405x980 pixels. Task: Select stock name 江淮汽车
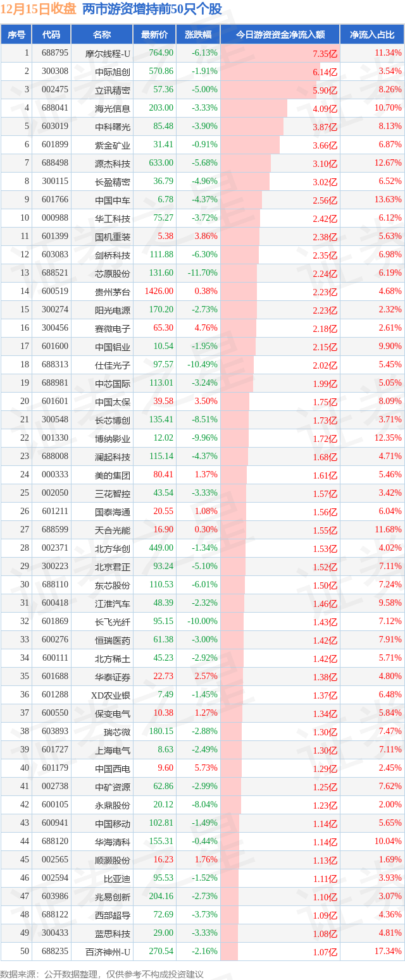point(113,603)
